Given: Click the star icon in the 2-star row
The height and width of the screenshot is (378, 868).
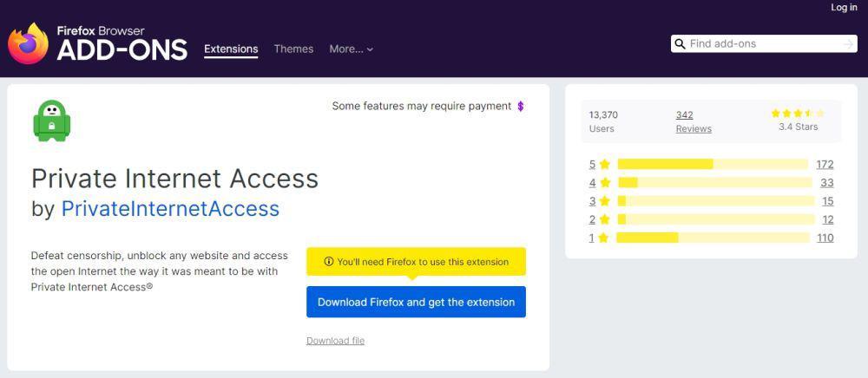Looking at the screenshot, I should click(x=604, y=219).
